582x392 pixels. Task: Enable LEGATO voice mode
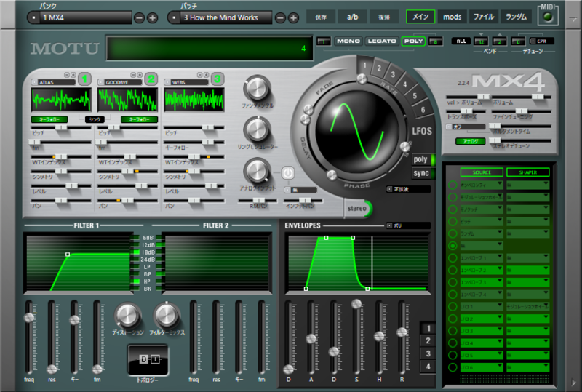pyautogui.click(x=381, y=41)
